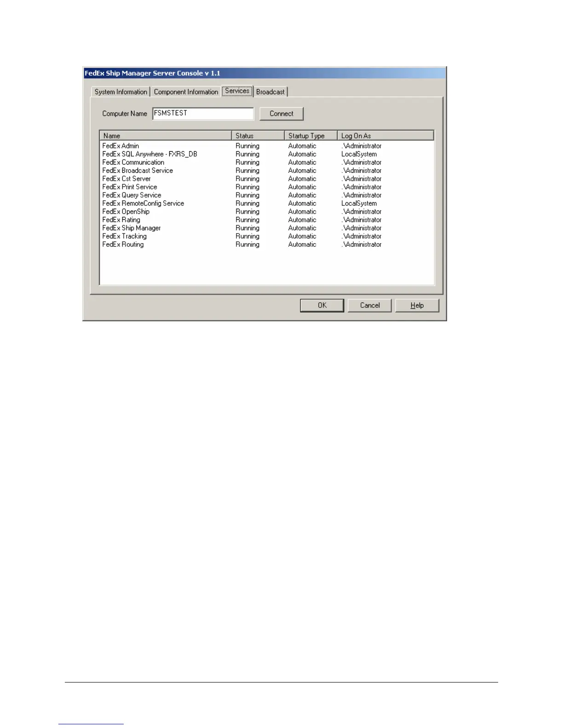The height and width of the screenshot is (728, 563).
Task: Select the FedEx Ship Manager service
Action: pyautogui.click(x=267, y=228)
